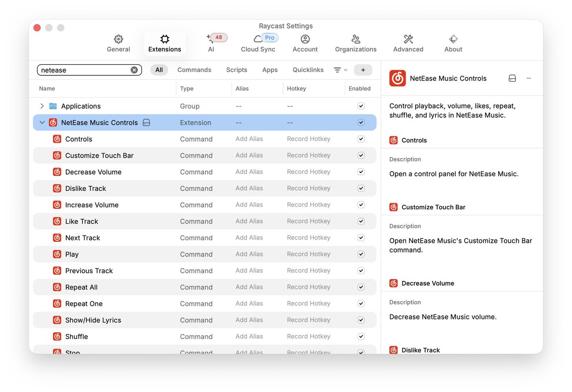Click the Controls section icon in detail panel

393,140
